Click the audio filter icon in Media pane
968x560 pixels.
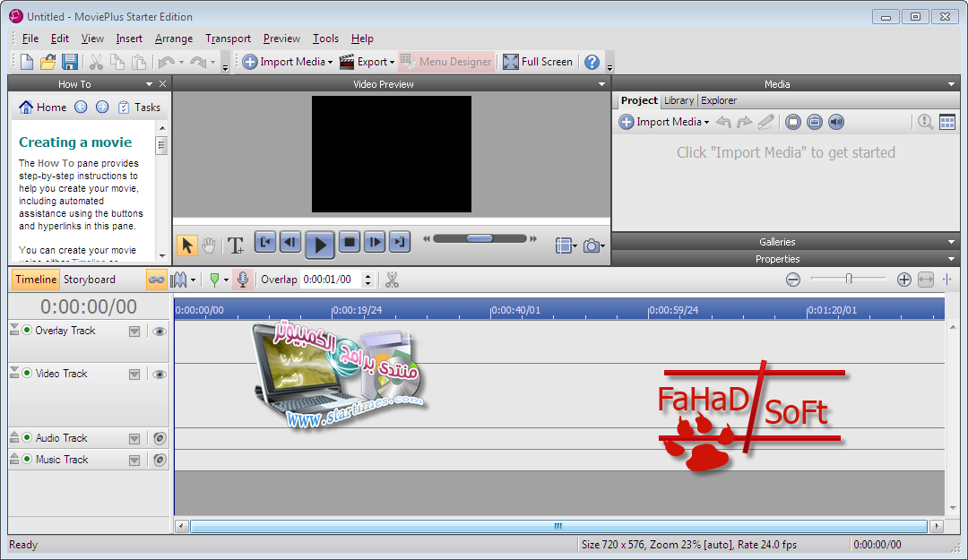tap(836, 122)
